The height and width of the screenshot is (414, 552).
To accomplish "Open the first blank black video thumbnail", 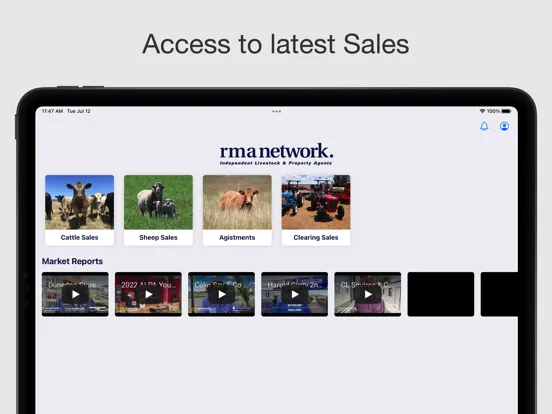I will (x=441, y=294).
